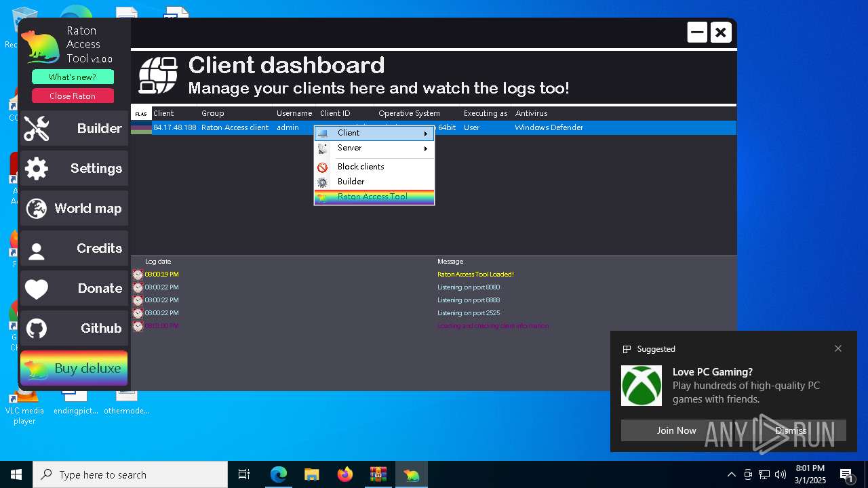Select the Listening on port 8888 log
868x488 pixels.
(469, 300)
